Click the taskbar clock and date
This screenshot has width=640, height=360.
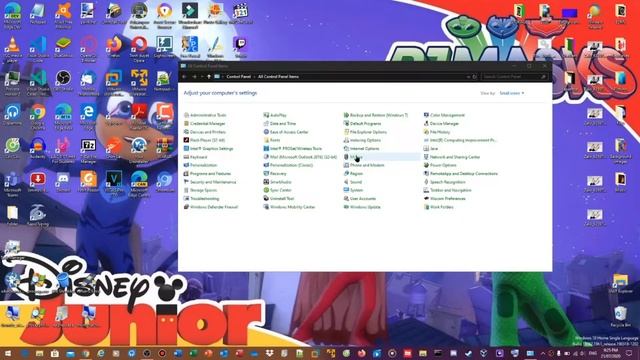point(611,353)
